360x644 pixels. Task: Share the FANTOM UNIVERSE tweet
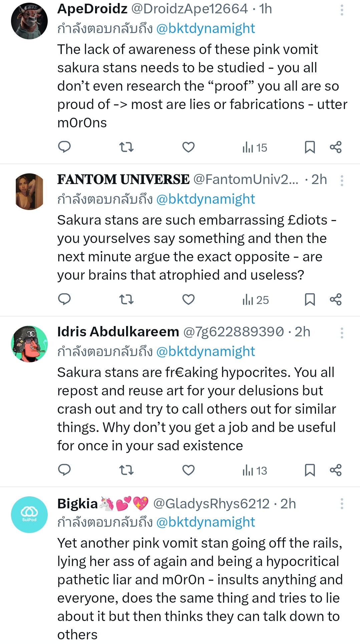coord(336,299)
